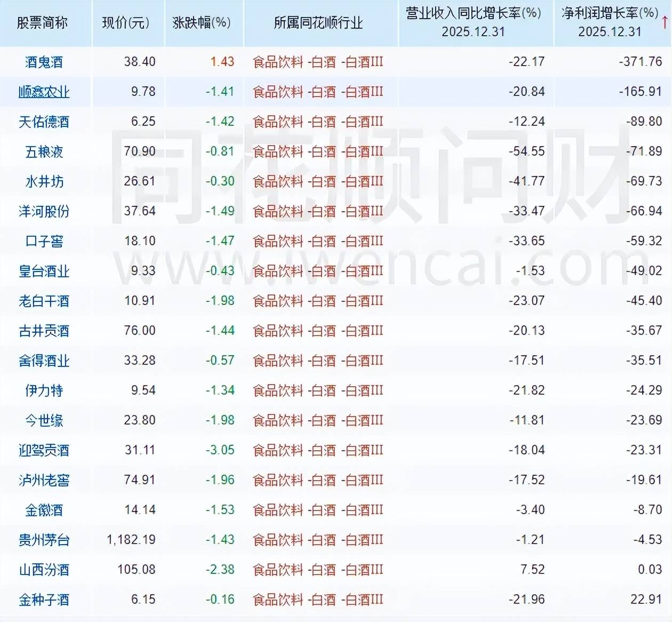Image resolution: width=672 pixels, height=622 pixels.
Task: Open the 舍得酒业 stock link
Action: coord(44,361)
